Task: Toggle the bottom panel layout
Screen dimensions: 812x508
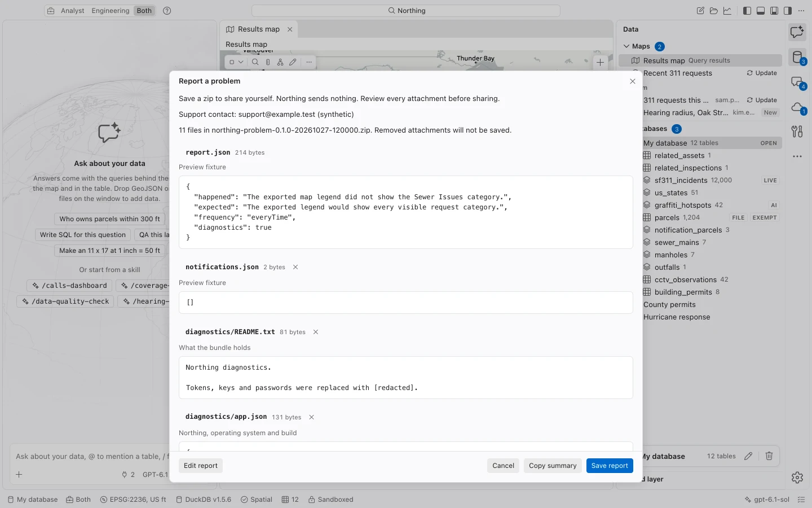Action: click(x=761, y=11)
